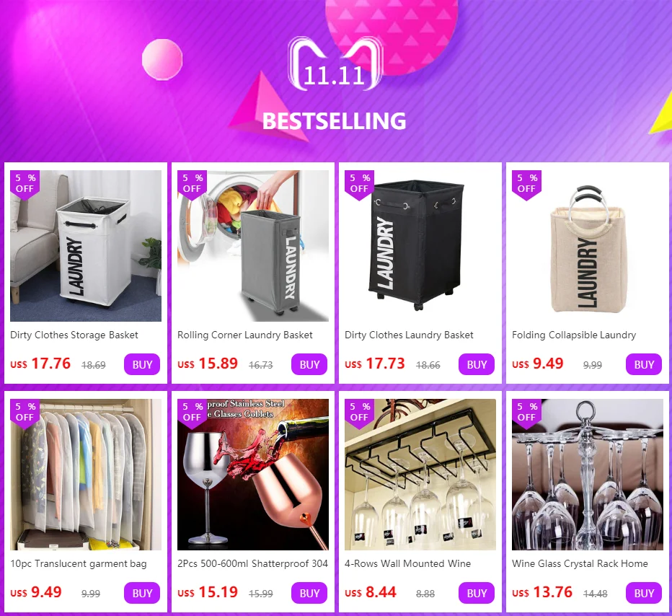View the black laundry basket product image
The image size is (672, 616).
point(420,246)
